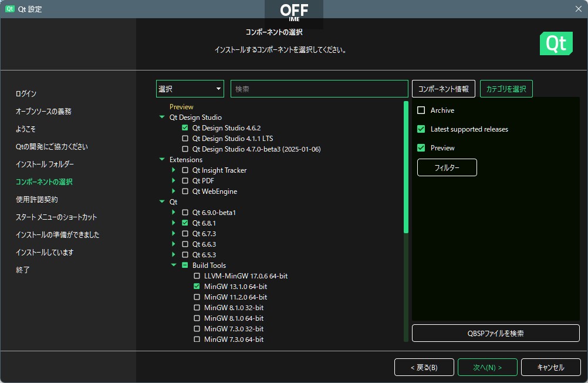The width and height of the screenshot is (588, 383).
Task: Close the Qt setup window
Action: pos(578,9)
